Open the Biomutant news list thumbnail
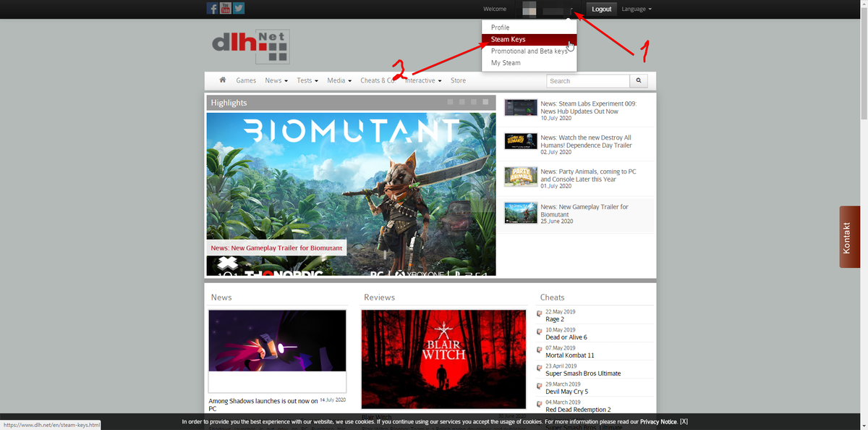Viewport: 868px width, 430px height. 521,212
